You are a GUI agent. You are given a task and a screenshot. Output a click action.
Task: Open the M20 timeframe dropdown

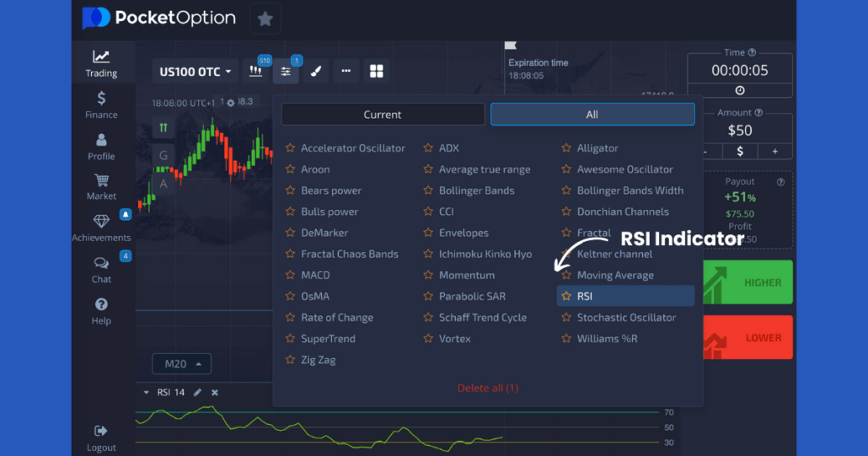click(x=181, y=363)
